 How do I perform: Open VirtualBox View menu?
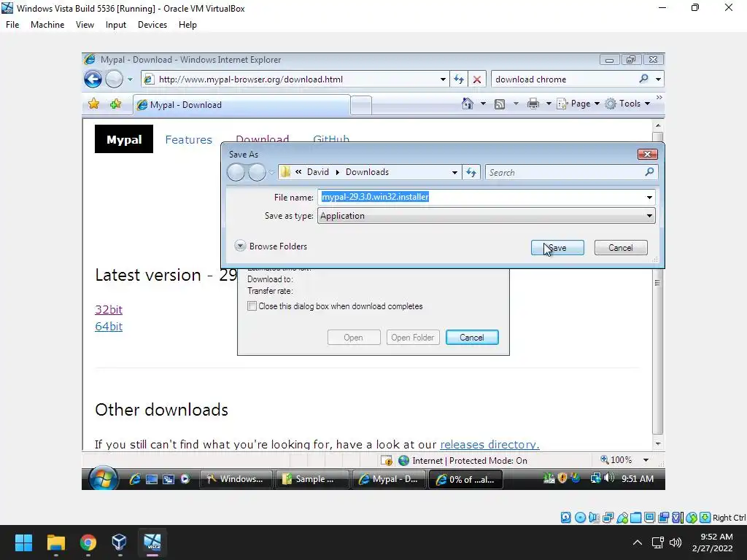tap(85, 25)
